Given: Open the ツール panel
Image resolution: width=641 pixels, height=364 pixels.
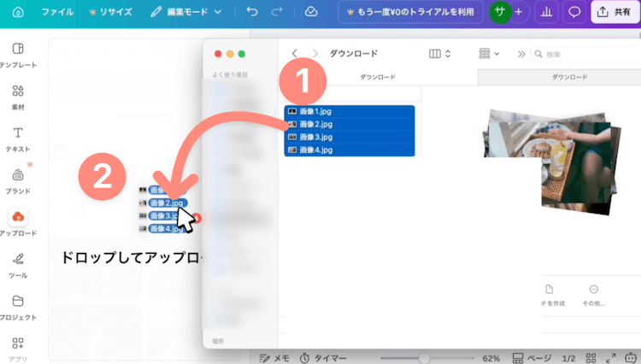Looking at the screenshot, I should point(18,266).
